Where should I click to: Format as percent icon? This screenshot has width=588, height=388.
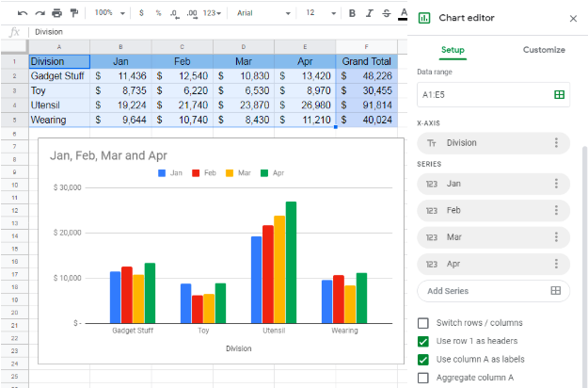pyautogui.click(x=158, y=13)
